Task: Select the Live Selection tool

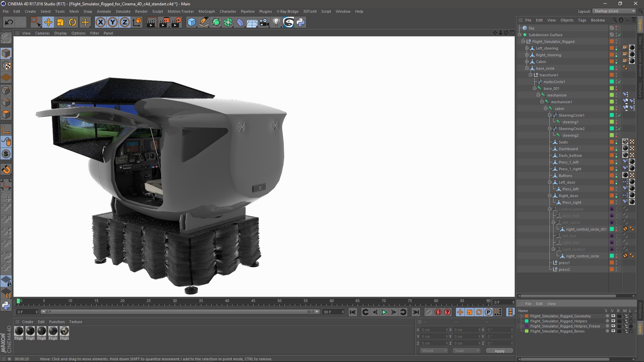Action: [x=36, y=22]
